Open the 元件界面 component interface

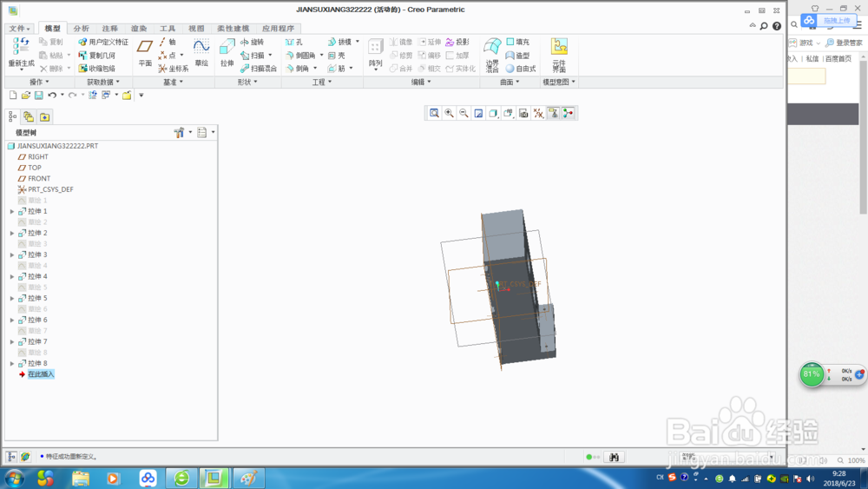point(559,56)
